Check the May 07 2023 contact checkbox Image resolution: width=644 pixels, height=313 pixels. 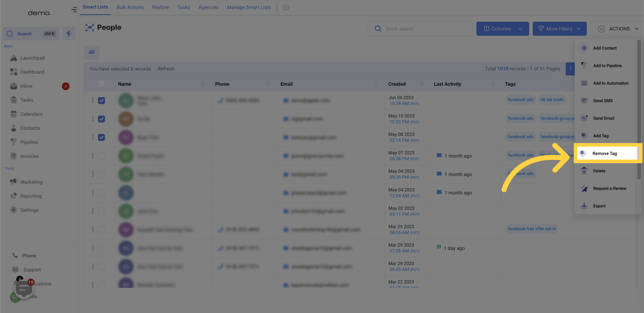tap(101, 156)
